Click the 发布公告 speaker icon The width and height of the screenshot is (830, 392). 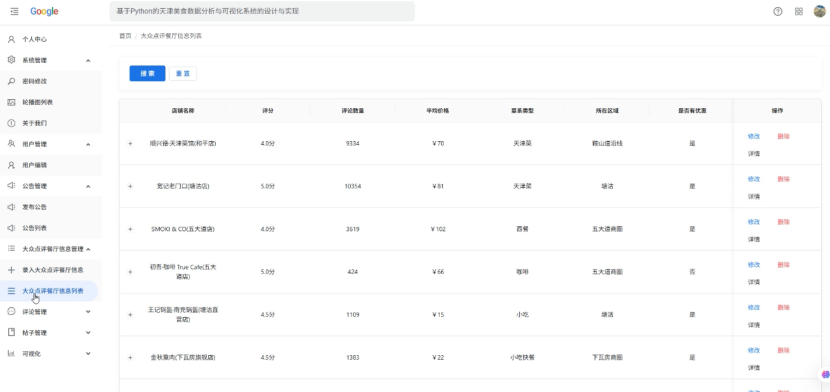[x=11, y=207]
